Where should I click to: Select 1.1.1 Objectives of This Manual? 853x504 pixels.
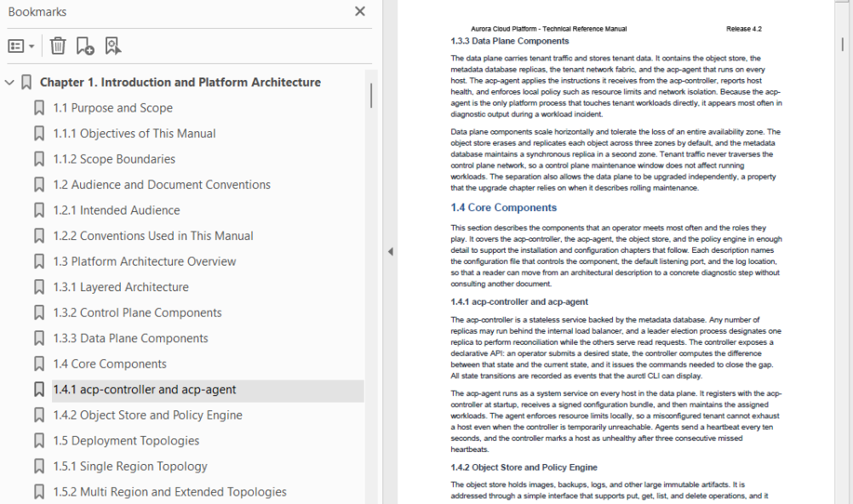[134, 134]
